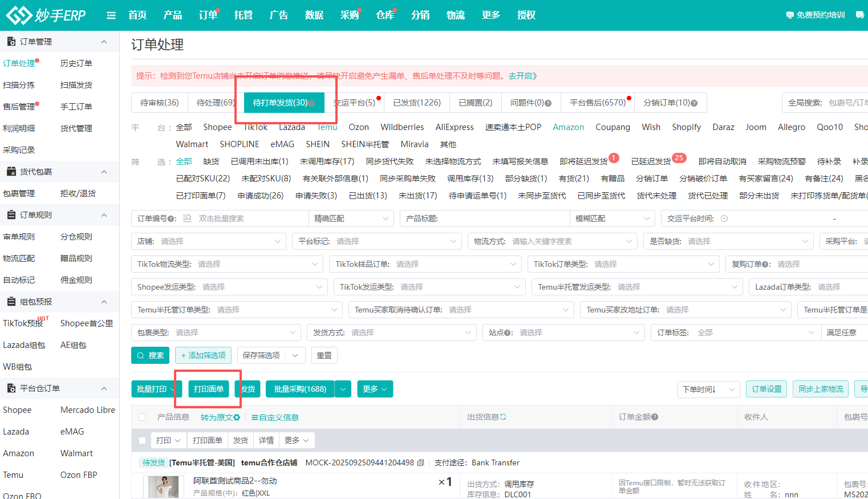The height and width of the screenshot is (499, 868).
Task: Click the 去开启 link in the warning banner
Action: tap(523, 76)
